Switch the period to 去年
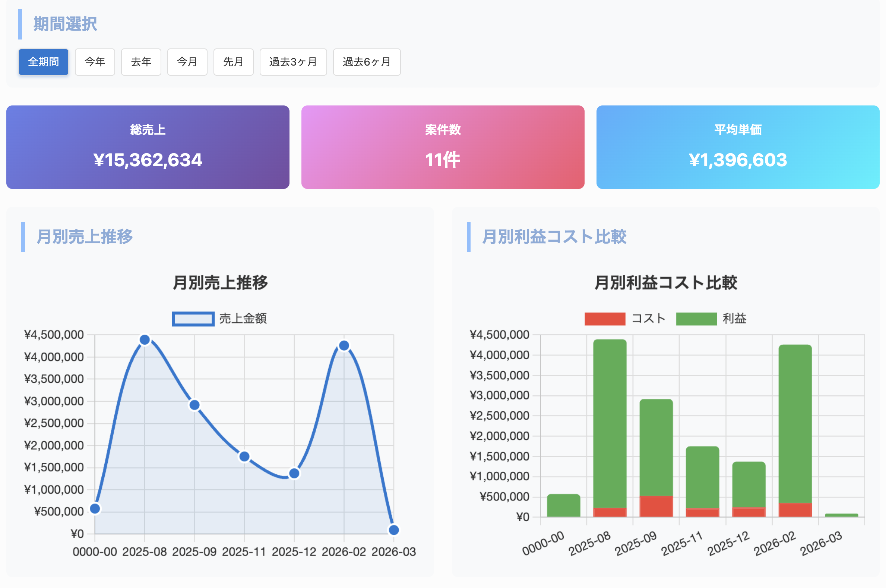886x588 pixels. [x=141, y=62]
